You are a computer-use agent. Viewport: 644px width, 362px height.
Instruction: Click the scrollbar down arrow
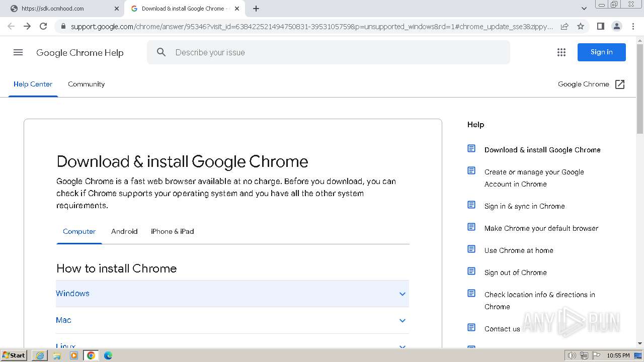click(x=640, y=343)
